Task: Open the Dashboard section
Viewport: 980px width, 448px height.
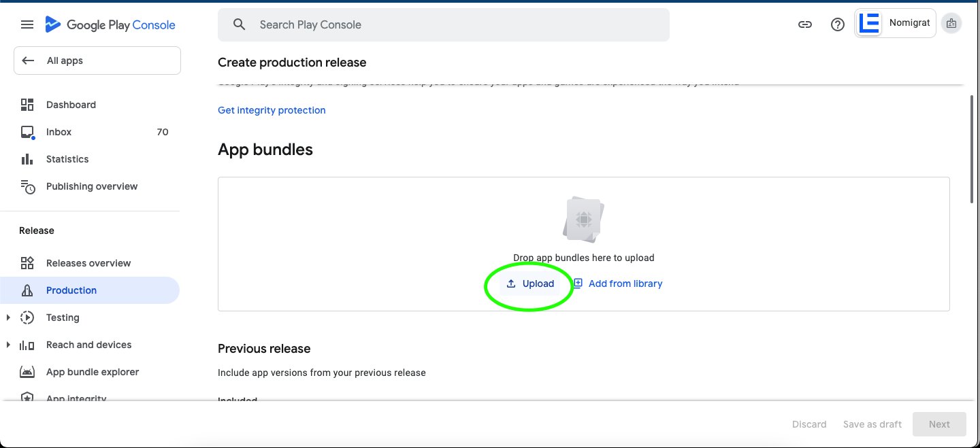Action: tap(71, 104)
